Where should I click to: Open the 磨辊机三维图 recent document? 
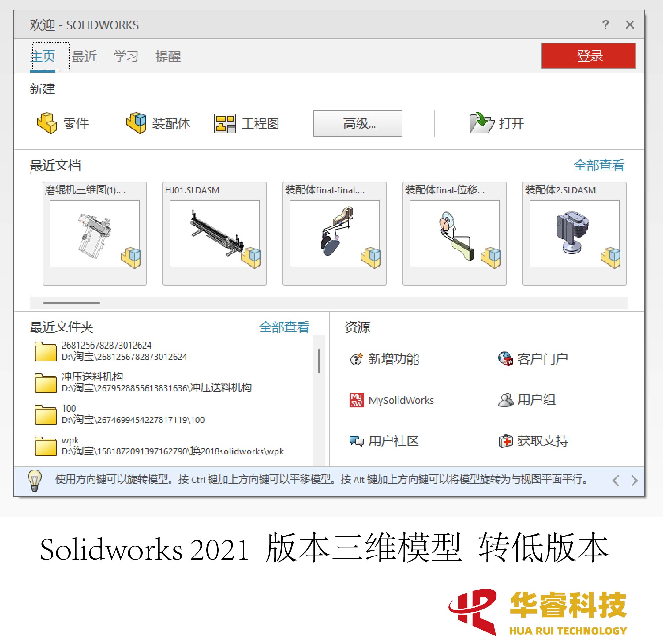tap(89, 231)
